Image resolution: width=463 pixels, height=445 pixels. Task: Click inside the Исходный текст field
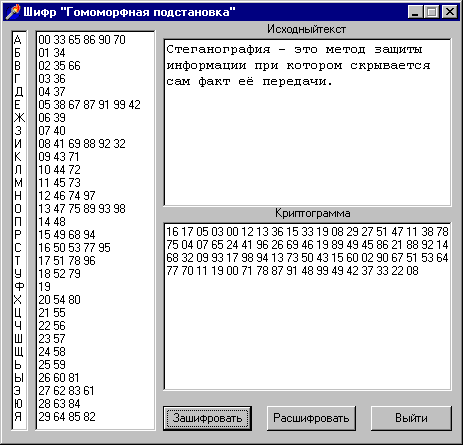[x=307, y=122]
